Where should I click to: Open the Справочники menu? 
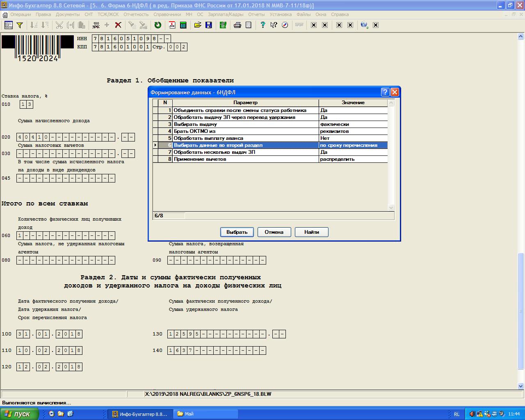167,14
